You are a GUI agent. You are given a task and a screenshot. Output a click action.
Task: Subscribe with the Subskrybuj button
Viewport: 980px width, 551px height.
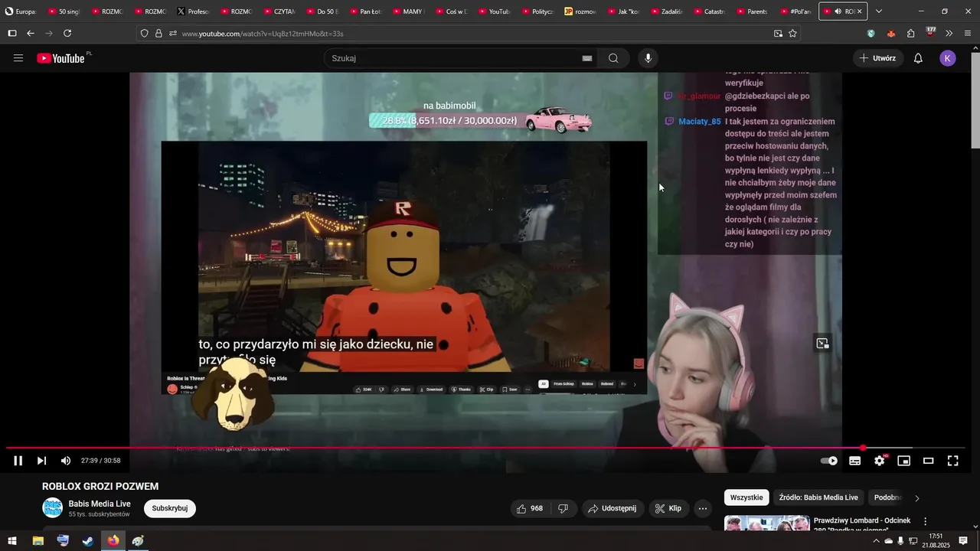click(x=170, y=508)
